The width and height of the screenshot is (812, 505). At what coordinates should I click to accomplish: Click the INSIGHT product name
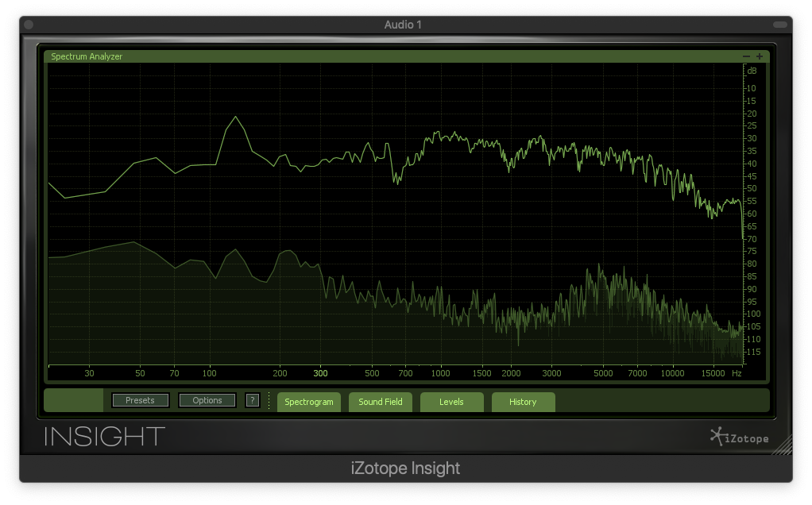[105, 437]
